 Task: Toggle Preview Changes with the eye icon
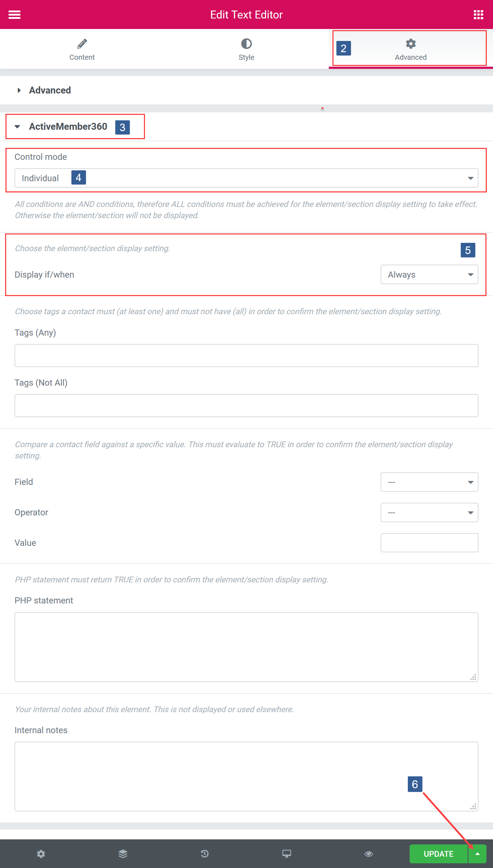tap(368, 854)
